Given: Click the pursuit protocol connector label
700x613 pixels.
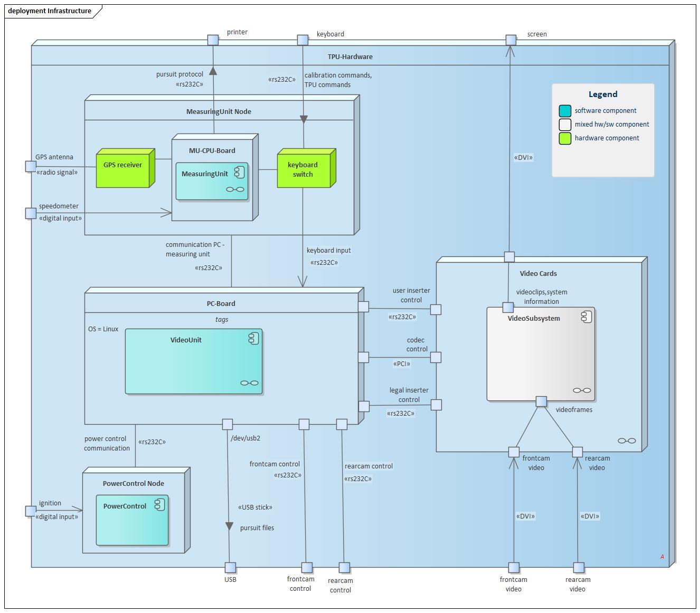Looking at the screenshot, I should point(179,74).
